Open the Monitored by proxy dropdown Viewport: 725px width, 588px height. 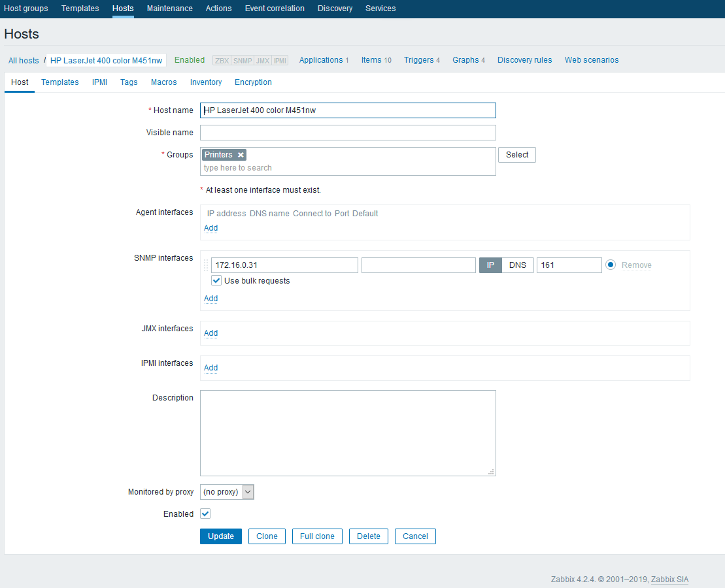[x=227, y=492]
